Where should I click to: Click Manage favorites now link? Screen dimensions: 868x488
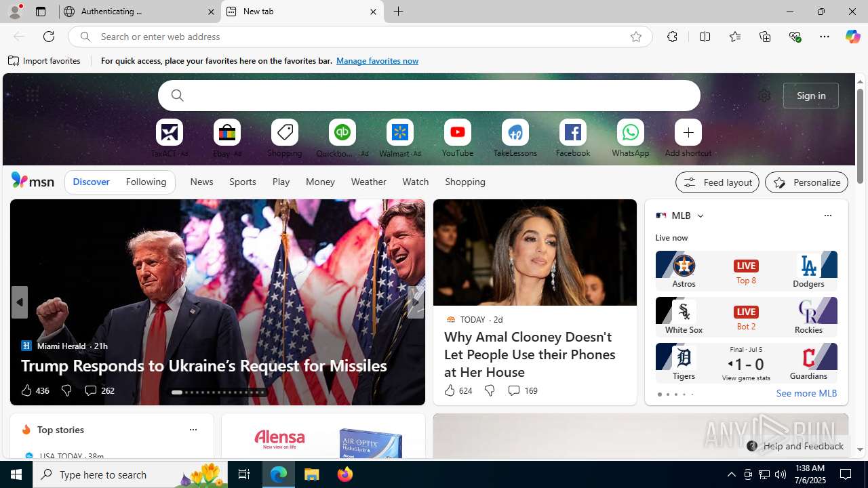click(x=377, y=61)
